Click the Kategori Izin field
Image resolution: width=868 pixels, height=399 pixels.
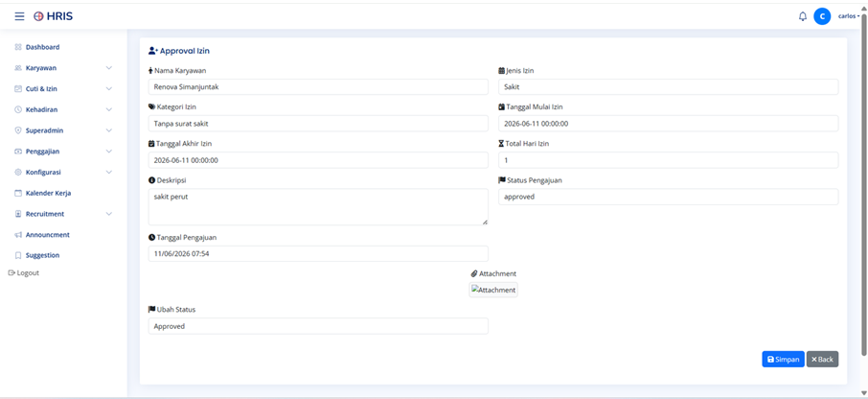point(318,124)
